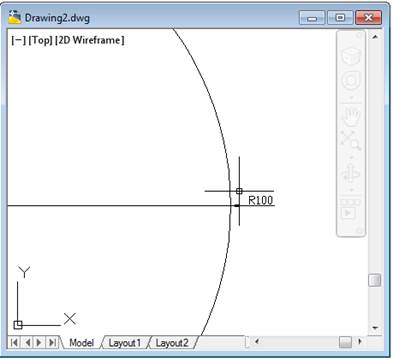Click the drawing file icon in title bar
Screen dimensions: 393x361
point(14,17)
